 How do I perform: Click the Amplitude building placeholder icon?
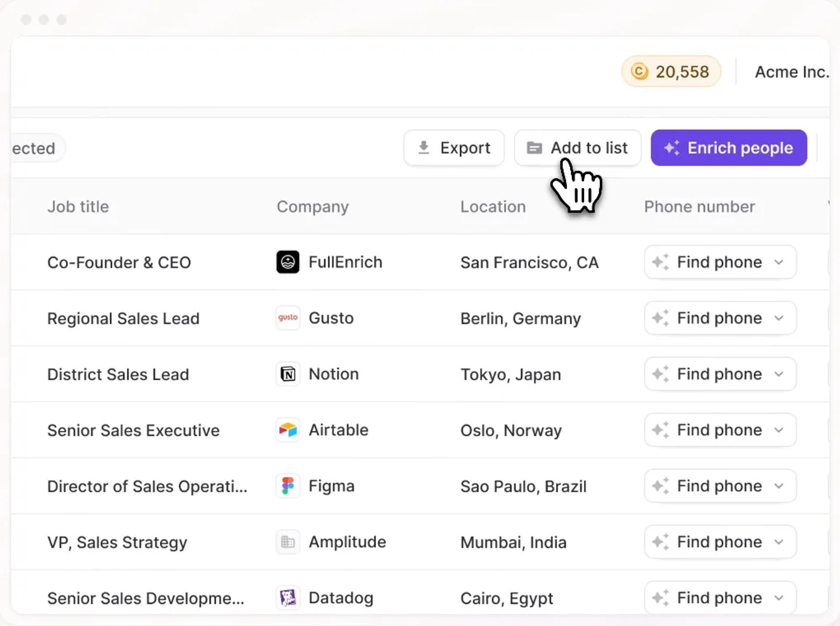coord(288,542)
